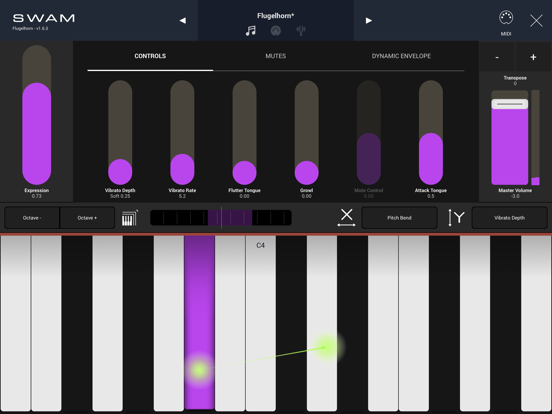
Task: Click the Octave + button
Action: 87,218
